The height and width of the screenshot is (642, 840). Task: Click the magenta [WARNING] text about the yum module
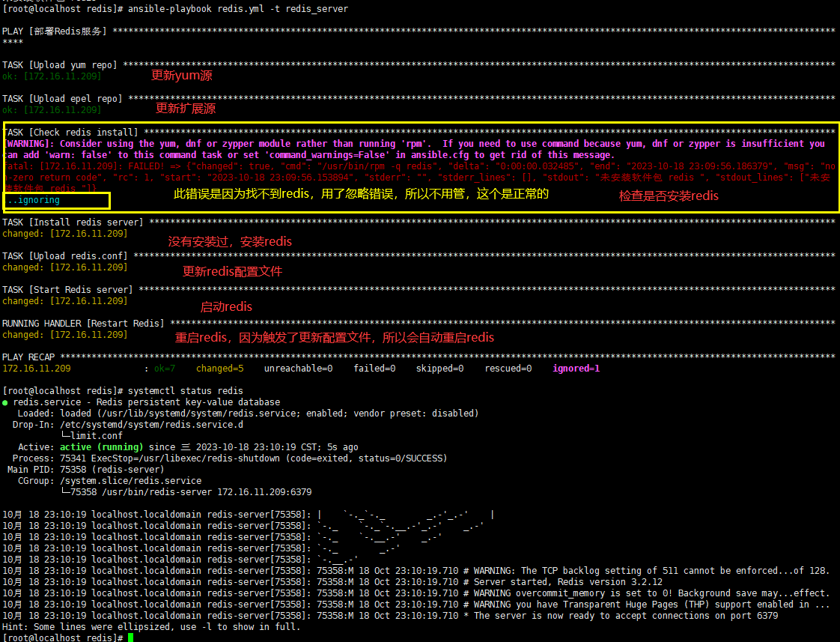click(x=415, y=149)
